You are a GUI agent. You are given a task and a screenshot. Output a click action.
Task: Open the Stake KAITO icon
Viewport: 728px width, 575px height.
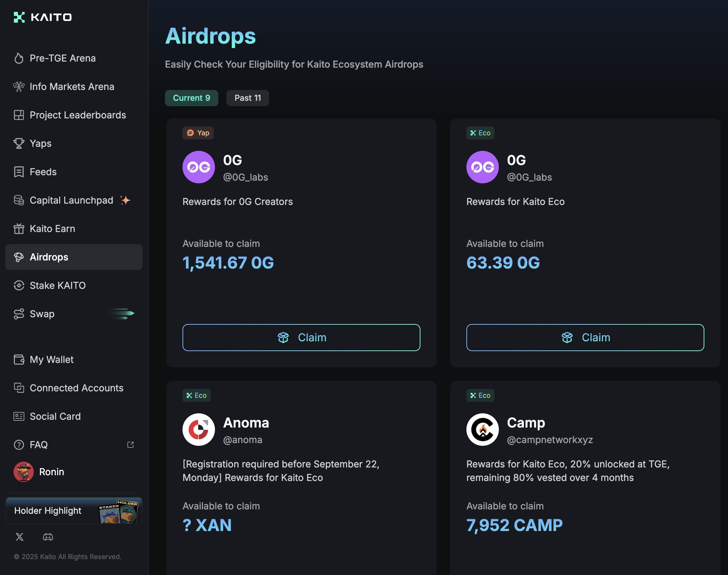19,285
